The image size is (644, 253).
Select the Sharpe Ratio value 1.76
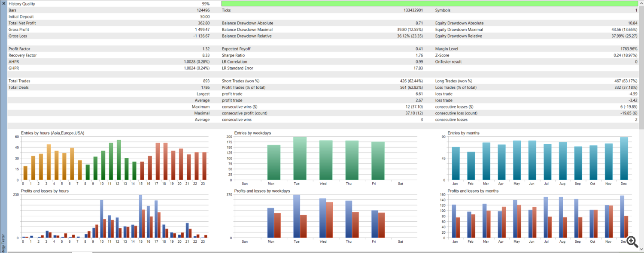coord(419,55)
